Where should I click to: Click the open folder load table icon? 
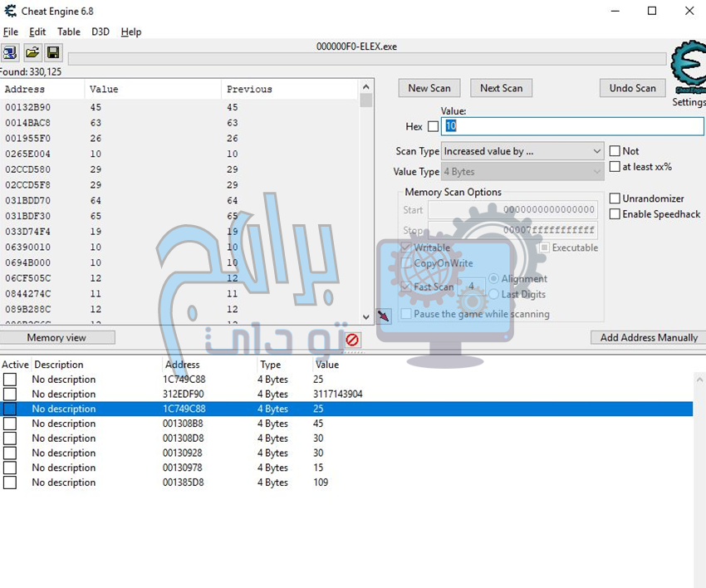click(32, 53)
